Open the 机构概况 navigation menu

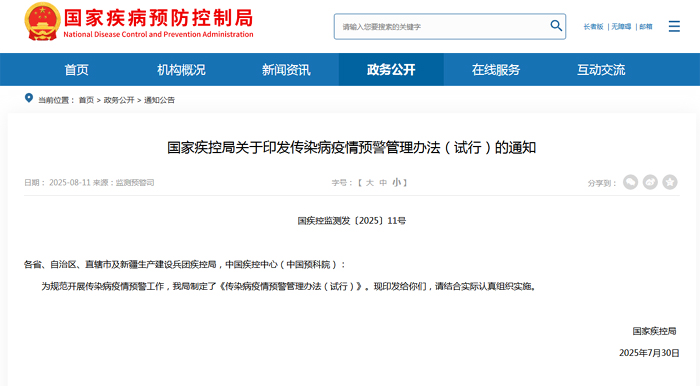pyautogui.click(x=181, y=70)
